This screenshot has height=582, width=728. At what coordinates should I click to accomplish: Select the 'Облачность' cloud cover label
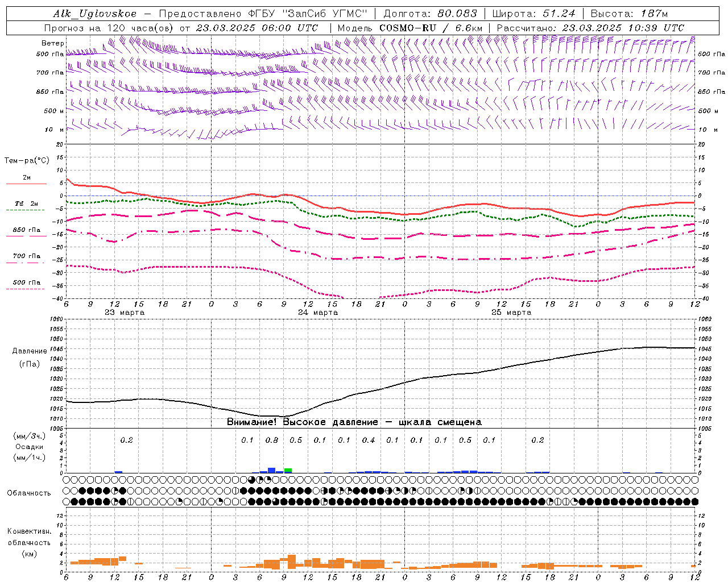coord(29,493)
